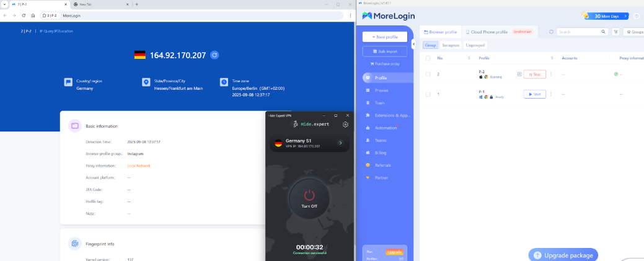Click Local Network proxy information link
The image size is (644, 261).
(x=139, y=166)
